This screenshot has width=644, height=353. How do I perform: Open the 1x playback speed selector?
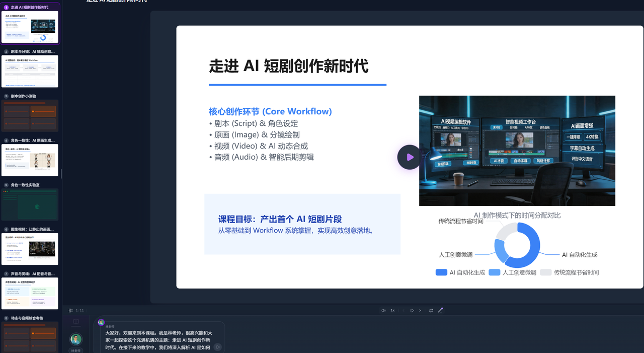(x=393, y=311)
